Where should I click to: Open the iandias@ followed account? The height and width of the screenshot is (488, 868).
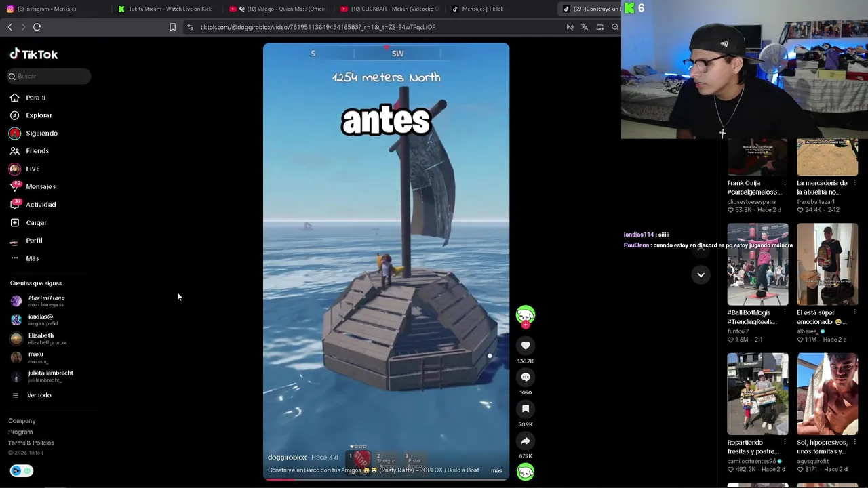tap(35, 320)
